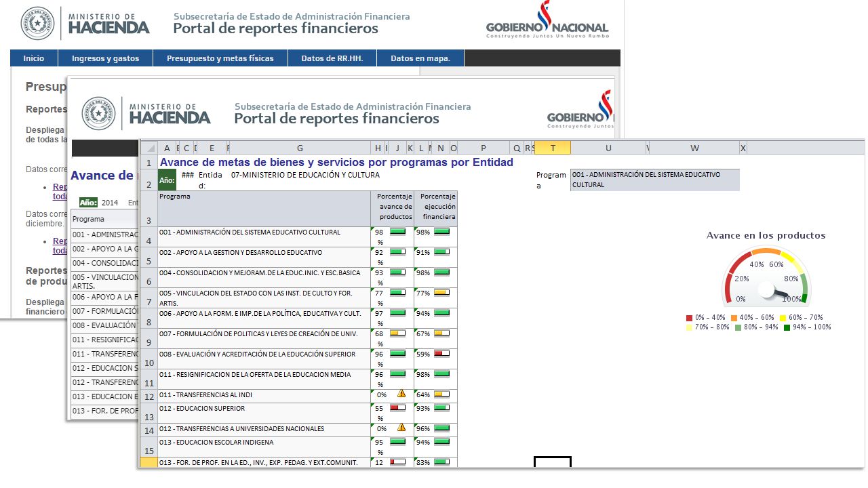
Task: Click the yellow financial-execution bar icon for 005 - VINCULACION
Action: [441, 293]
